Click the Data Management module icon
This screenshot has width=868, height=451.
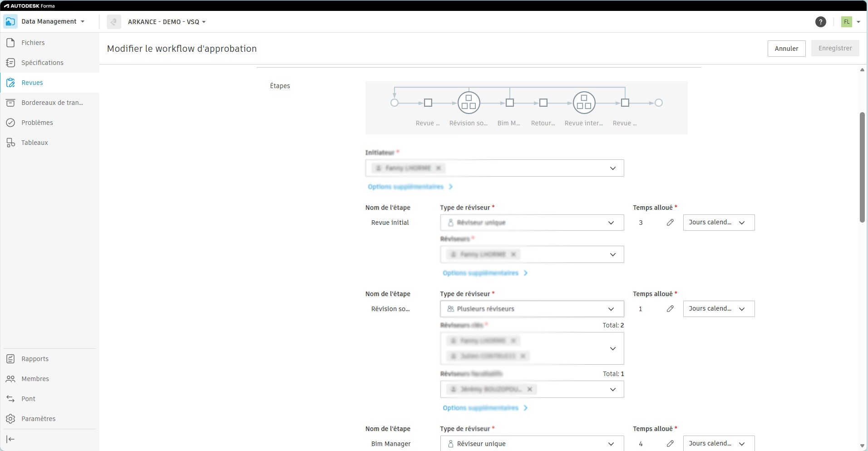coord(10,21)
